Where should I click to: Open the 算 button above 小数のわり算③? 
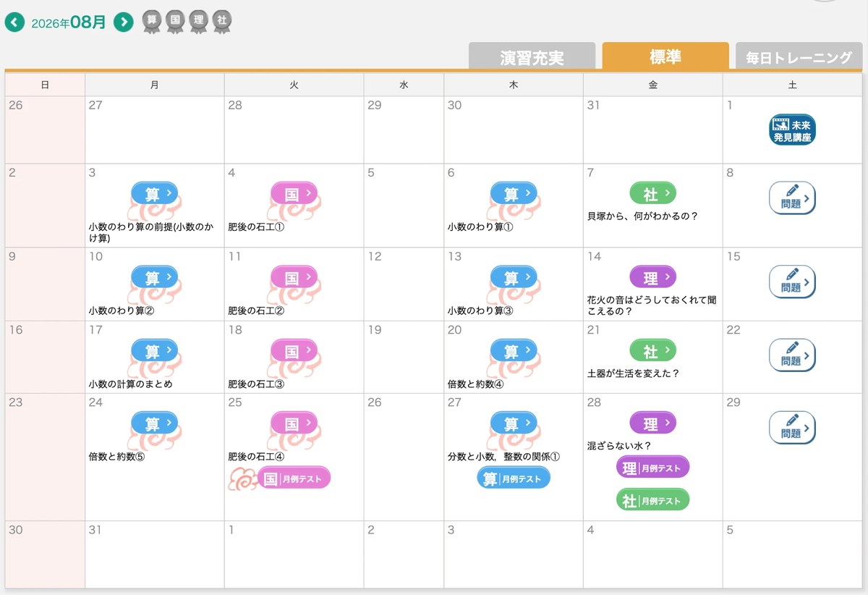pyautogui.click(x=514, y=277)
